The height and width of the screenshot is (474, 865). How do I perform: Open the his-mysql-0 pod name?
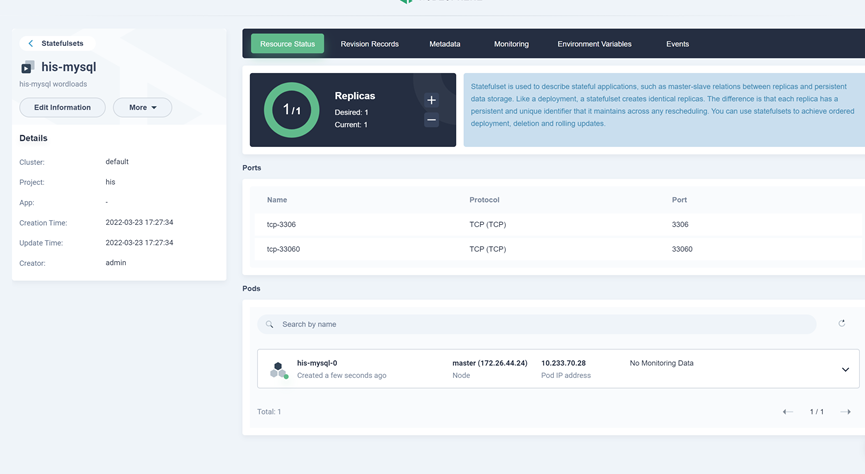coord(317,363)
